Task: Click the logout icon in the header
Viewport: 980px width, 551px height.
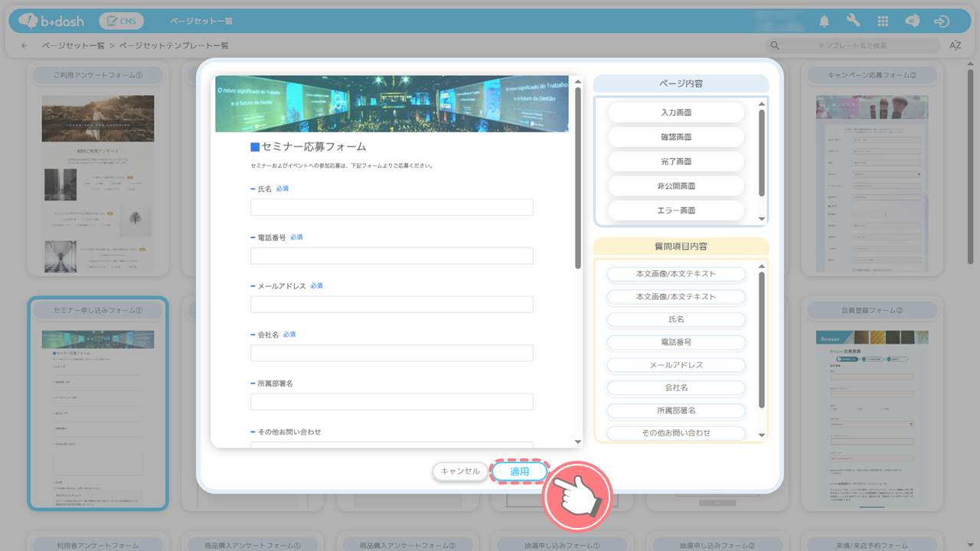Action: click(x=942, y=21)
